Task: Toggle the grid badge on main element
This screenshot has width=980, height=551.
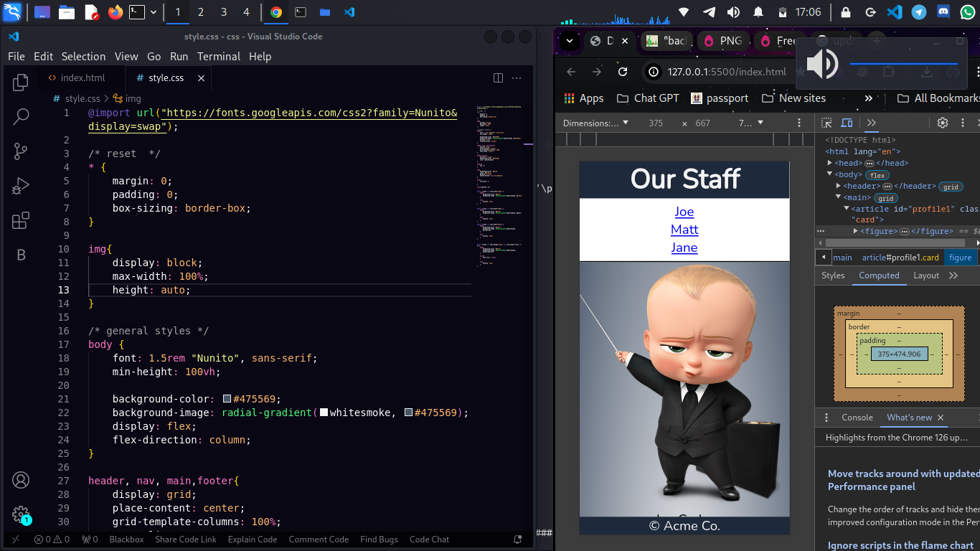Action: pos(885,198)
